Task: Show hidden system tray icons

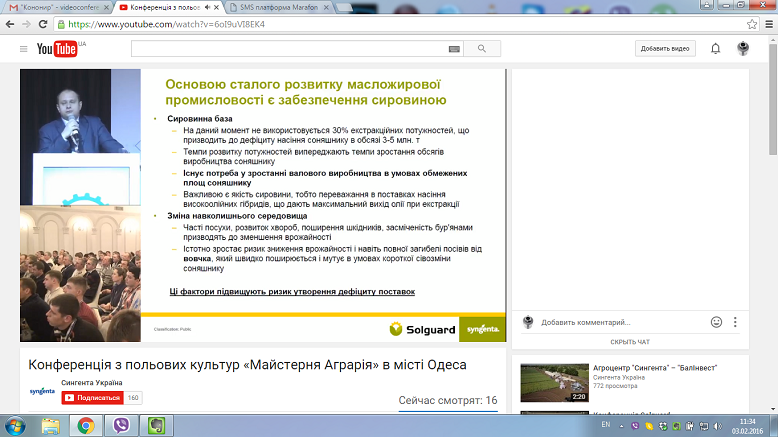Action: click(621, 426)
